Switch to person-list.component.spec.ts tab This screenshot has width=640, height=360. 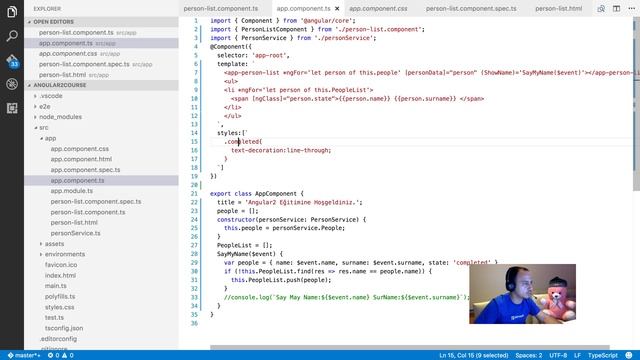[471, 9]
